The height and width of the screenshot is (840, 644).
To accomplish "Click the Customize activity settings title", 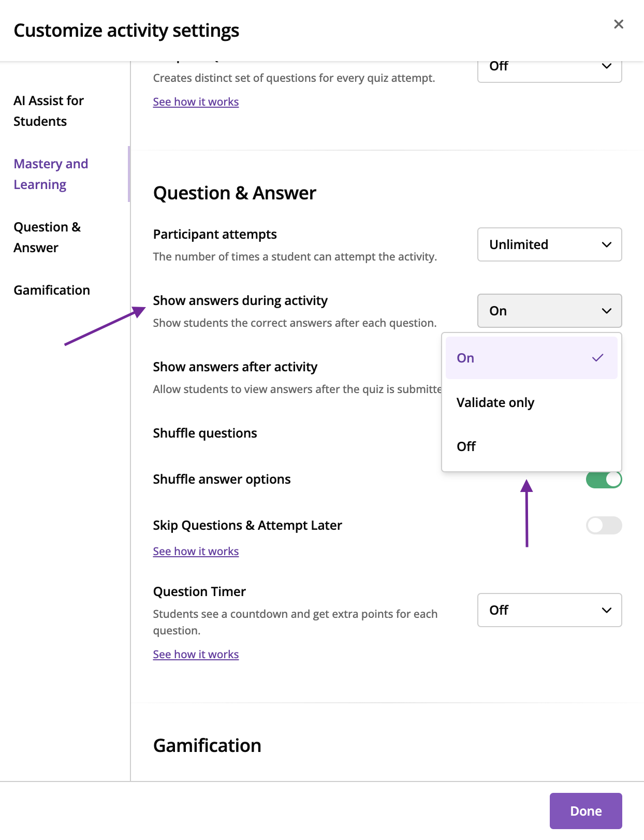I will [126, 31].
